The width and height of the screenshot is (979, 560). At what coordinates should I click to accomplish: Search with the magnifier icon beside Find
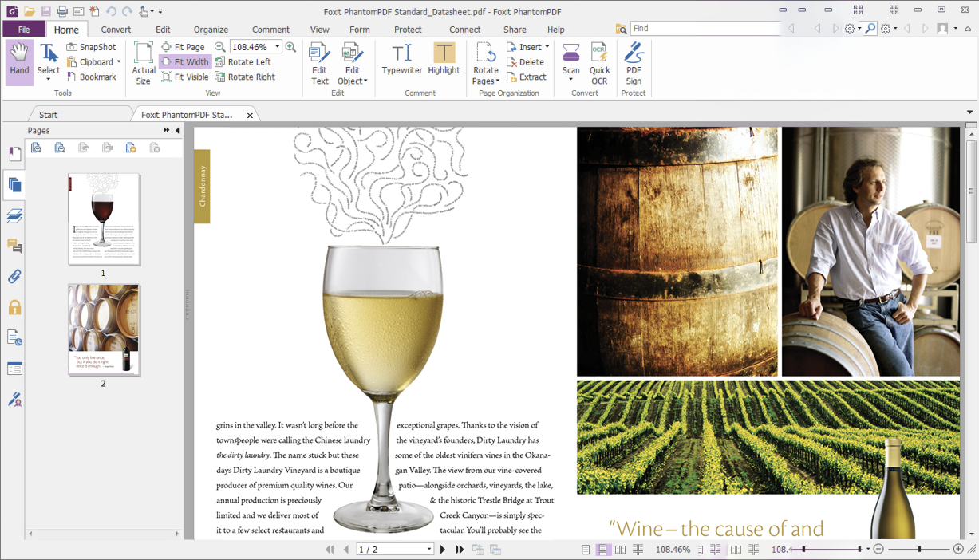870,29
